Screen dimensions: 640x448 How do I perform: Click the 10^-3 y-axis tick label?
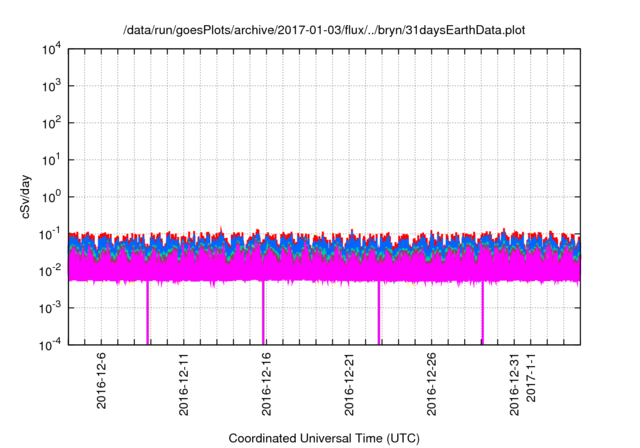coord(51,308)
